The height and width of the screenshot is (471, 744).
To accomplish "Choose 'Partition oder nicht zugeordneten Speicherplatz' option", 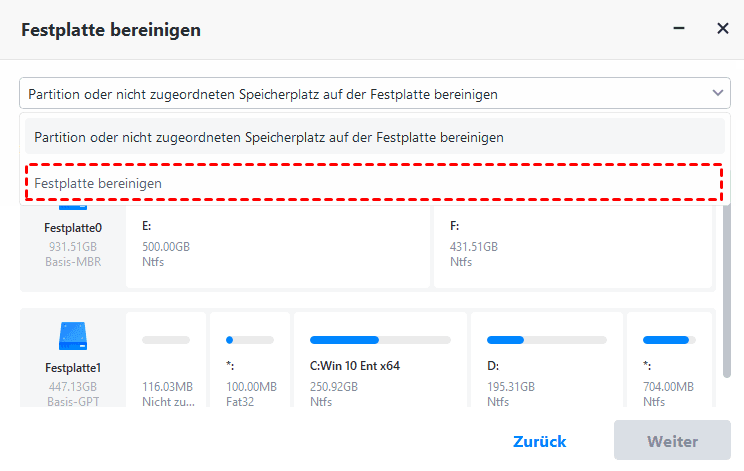I will tap(372, 136).
